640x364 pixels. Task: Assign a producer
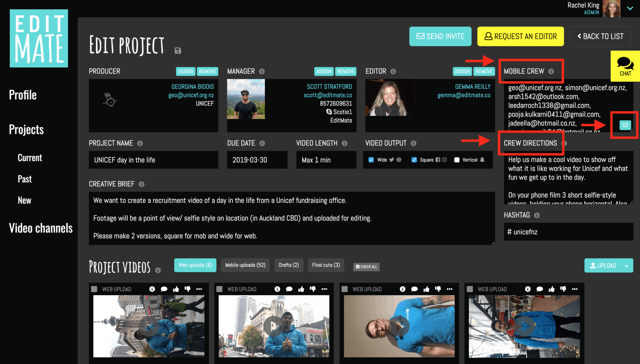click(x=185, y=71)
